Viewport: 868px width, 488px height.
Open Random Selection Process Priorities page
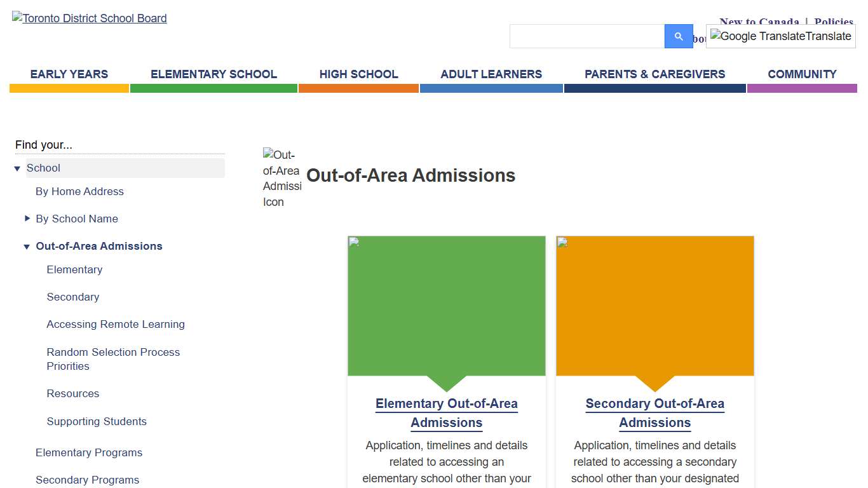pyautogui.click(x=113, y=359)
